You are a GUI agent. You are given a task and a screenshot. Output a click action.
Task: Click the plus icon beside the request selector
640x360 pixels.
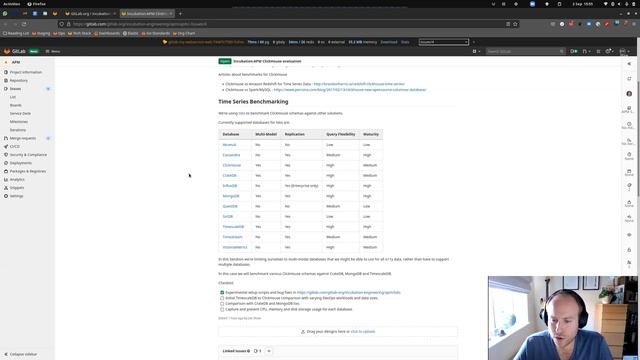click(x=473, y=42)
